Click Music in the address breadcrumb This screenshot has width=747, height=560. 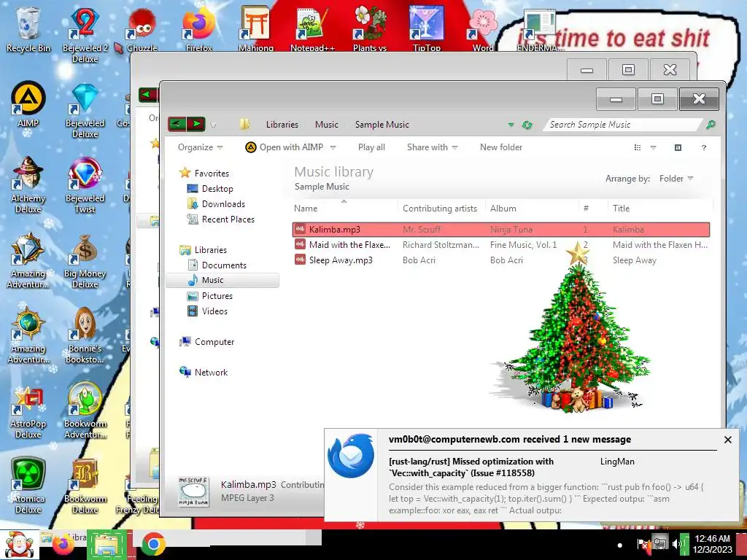point(326,124)
